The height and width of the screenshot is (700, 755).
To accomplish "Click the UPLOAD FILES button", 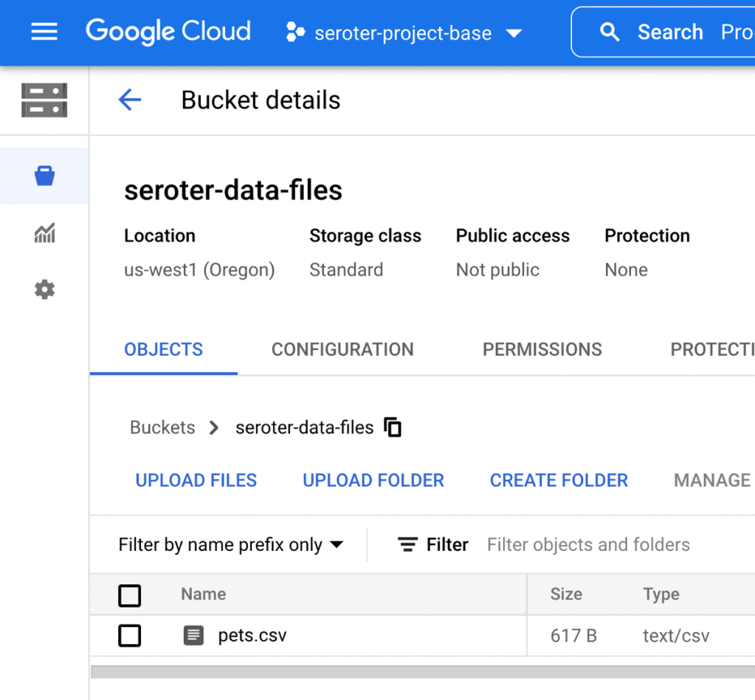I will pos(196,480).
